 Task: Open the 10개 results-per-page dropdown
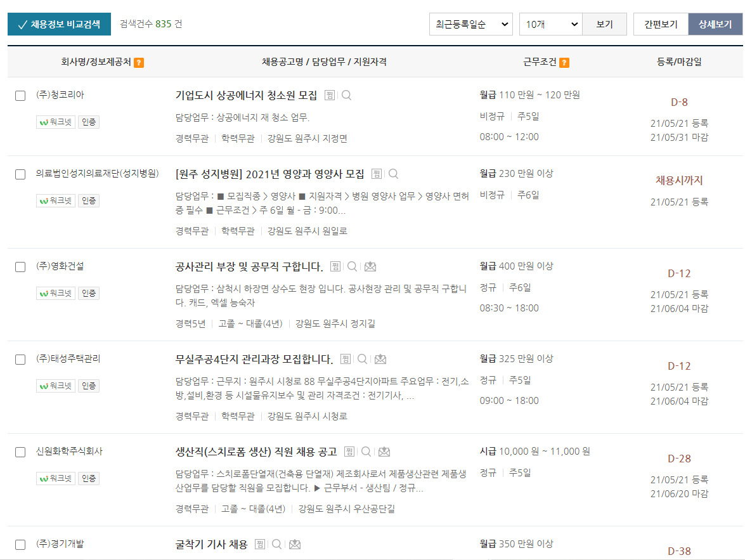551,24
